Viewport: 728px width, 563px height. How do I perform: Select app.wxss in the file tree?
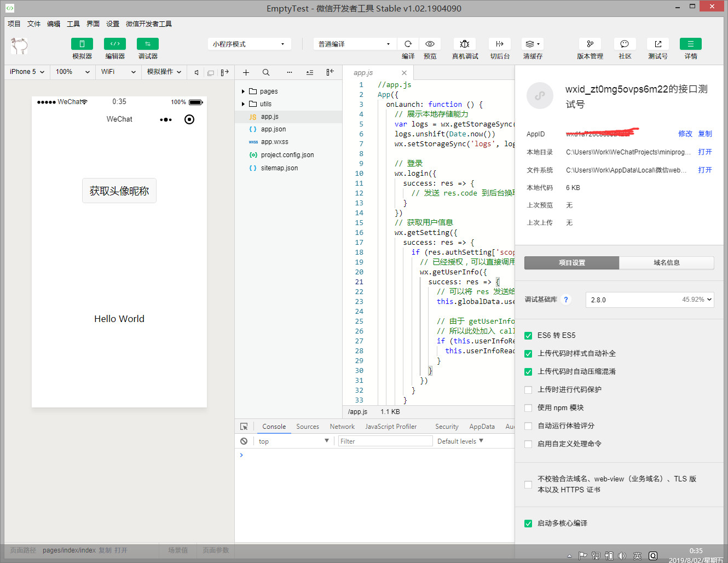pos(288,142)
